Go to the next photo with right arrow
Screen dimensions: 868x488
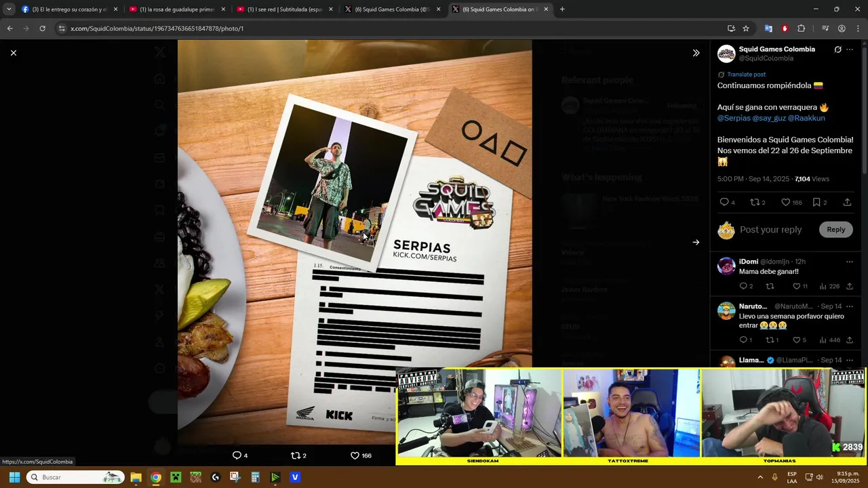696,242
